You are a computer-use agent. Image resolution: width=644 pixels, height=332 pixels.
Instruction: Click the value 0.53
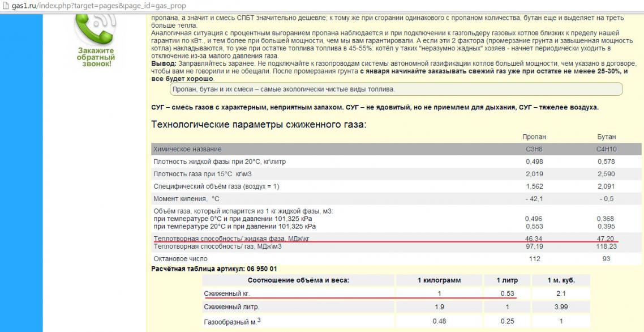[x=507, y=293]
